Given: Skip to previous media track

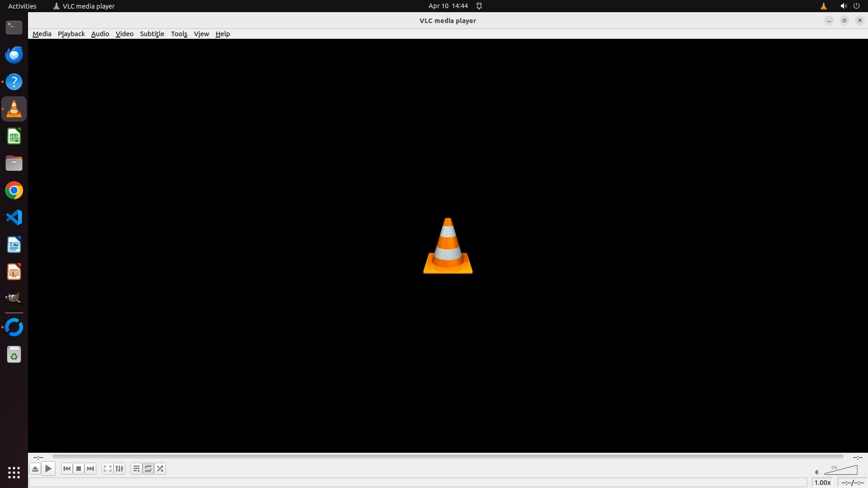Looking at the screenshot, I should point(67,469).
